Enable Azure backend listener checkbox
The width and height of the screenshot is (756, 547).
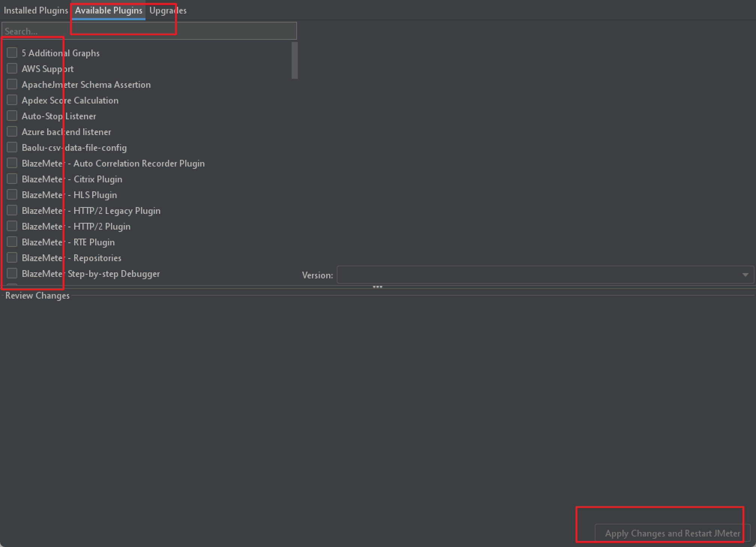click(x=12, y=131)
